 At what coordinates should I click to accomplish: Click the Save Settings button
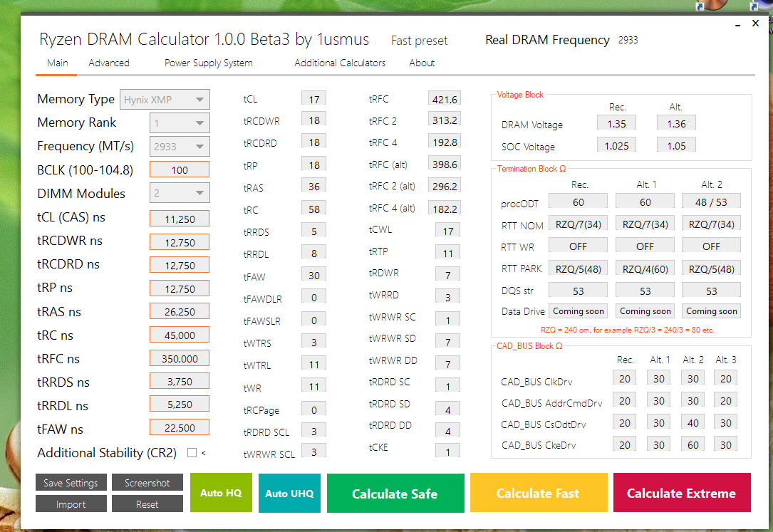(71, 483)
